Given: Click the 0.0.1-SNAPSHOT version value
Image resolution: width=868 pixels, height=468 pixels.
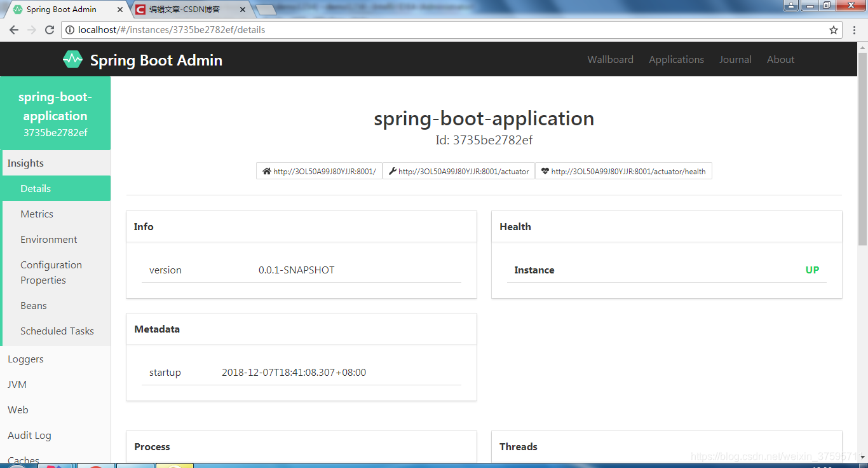Looking at the screenshot, I should 296,270.
